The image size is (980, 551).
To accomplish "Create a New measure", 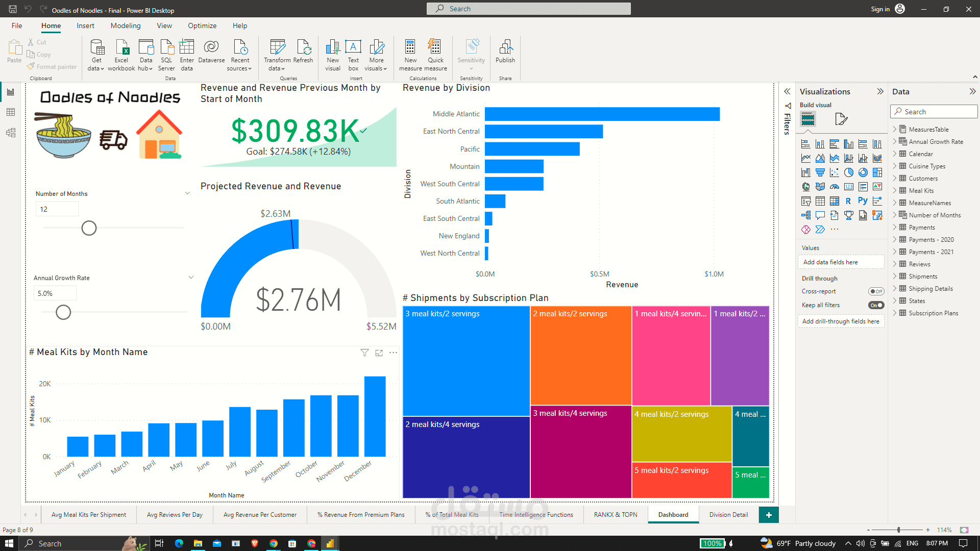I will pyautogui.click(x=410, y=55).
